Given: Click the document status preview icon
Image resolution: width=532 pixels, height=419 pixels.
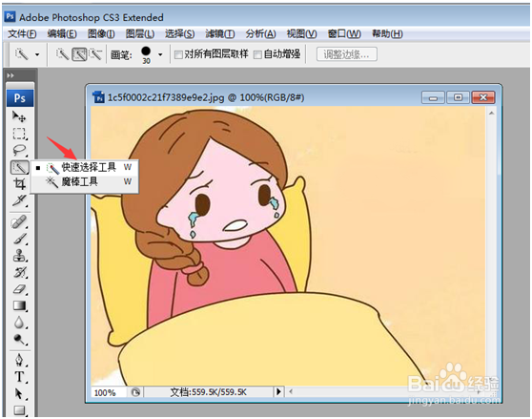Looking at the screenshot, I should click(x=135, y=392).
